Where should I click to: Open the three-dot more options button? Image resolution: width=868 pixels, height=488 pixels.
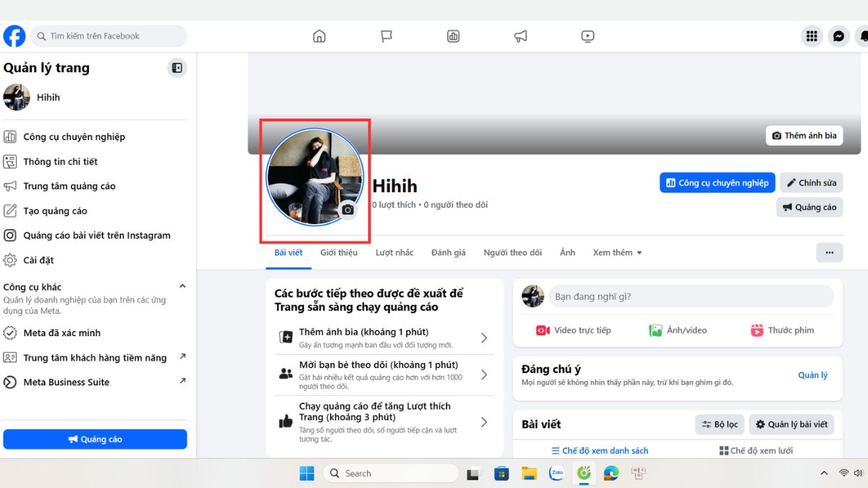pos(829,252)
